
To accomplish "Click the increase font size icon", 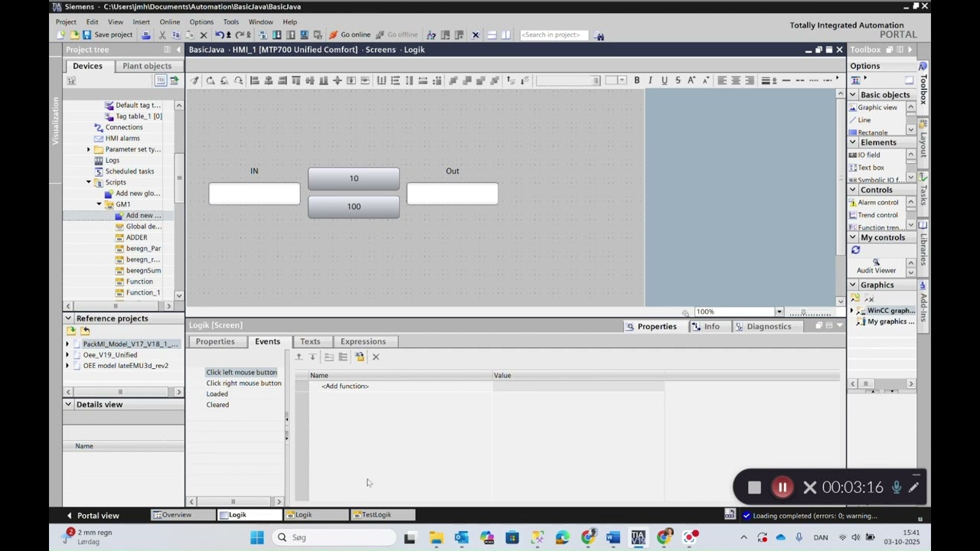I will [x=691, y=80].
